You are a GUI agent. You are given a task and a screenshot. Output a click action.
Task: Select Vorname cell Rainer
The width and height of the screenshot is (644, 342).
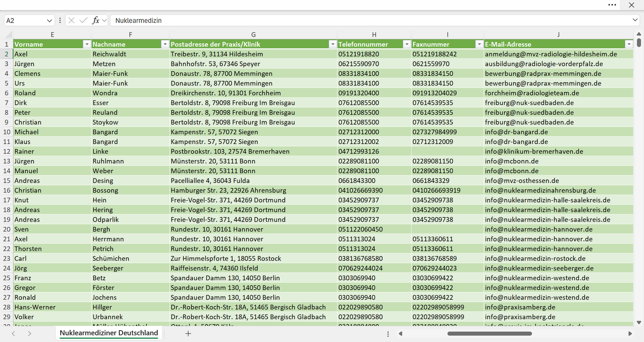click(x=52, y=151)
